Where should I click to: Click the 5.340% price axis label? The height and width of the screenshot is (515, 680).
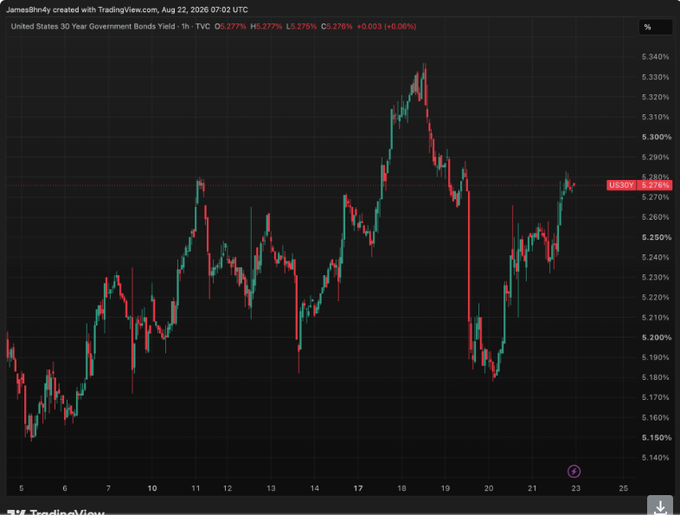point(655,57)
